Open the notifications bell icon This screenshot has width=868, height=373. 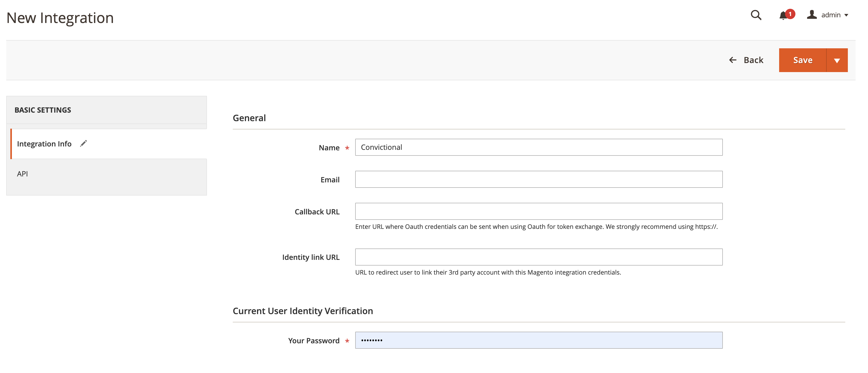783,15
